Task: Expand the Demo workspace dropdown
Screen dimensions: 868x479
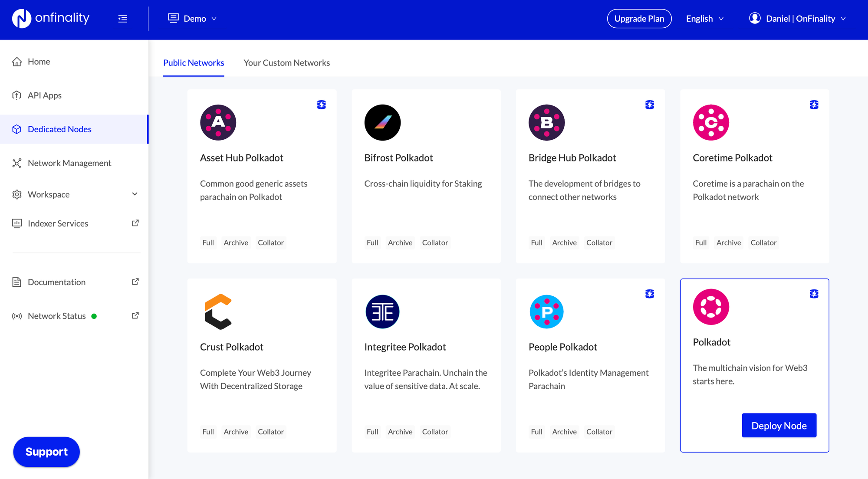Action: point(192,18)
